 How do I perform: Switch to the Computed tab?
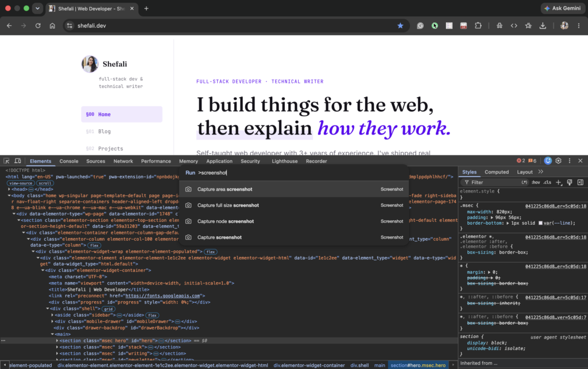497,172
